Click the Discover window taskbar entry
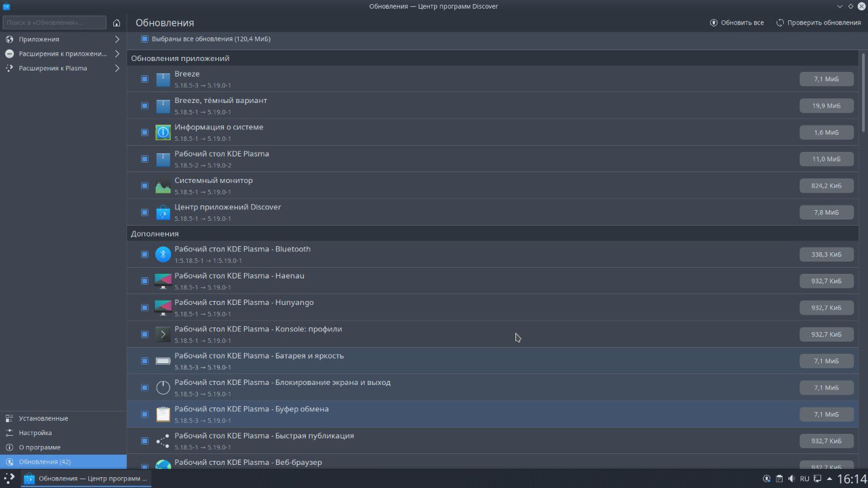Image resolution: width=868 pixels, height=488 pixels. click(x=85, y=479)
